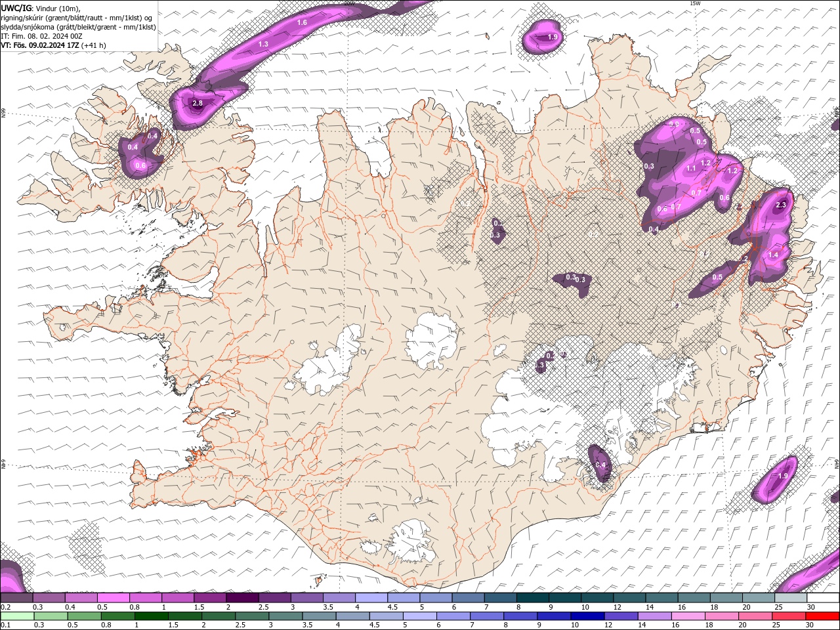Click the '1.1' snowfall value in the northeast
Viewport: 840px width, 630px height.
[691, 169]
